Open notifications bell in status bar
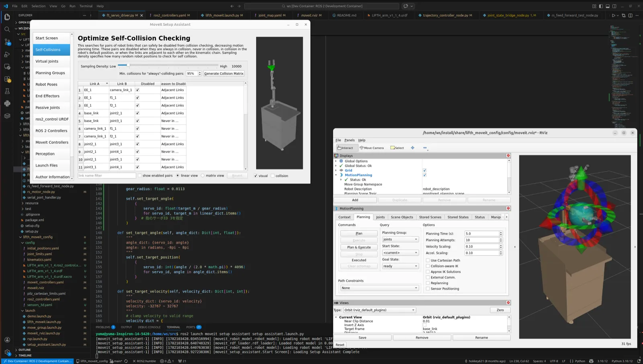 tap(639, 361)
